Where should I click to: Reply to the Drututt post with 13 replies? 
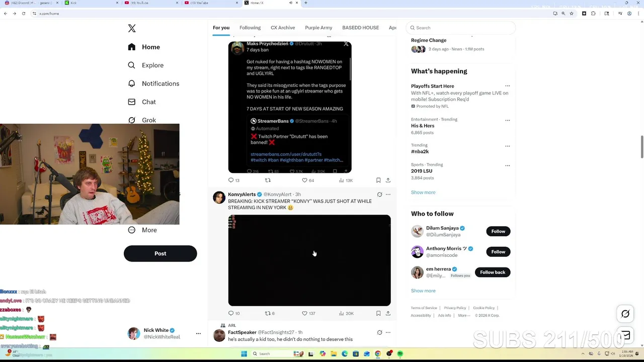pyautogui.click(x=233, y=180)
